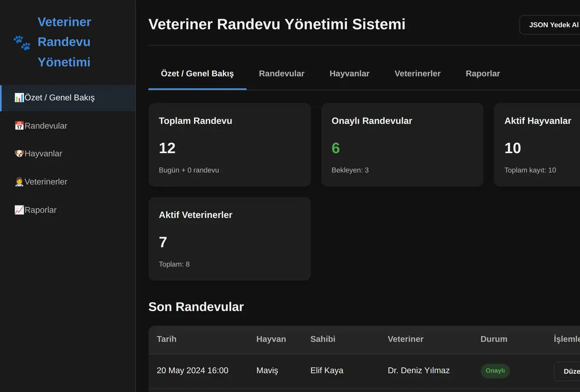Click the Veteriner Randevu Yönetimi Sistemi main heading
Image resolution: width=580 pixels, height=392 pixels.
point(277,24)
